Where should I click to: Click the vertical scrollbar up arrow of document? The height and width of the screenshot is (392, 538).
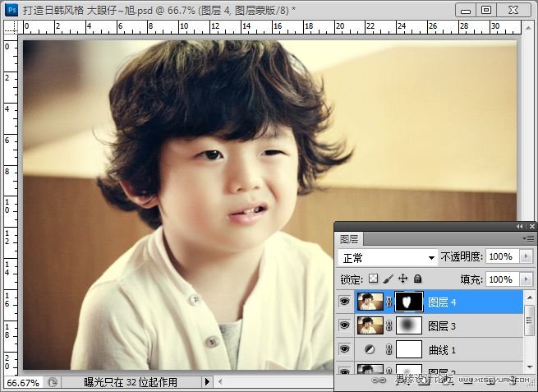pos(527,27)
